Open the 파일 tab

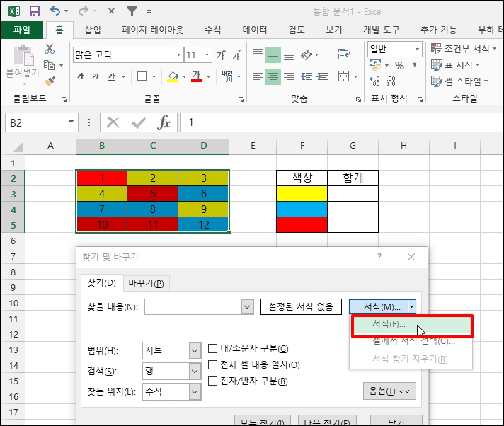(22, 30)
